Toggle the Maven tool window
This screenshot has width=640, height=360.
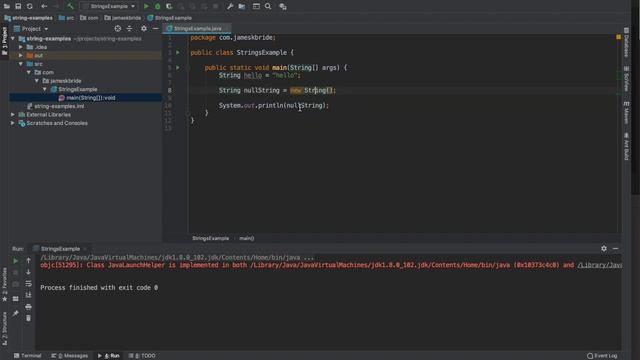coord(626,113)
